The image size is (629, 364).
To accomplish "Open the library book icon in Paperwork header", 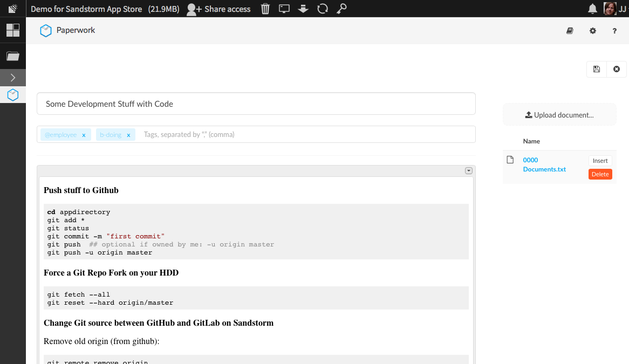I will [x=570, y=31].
